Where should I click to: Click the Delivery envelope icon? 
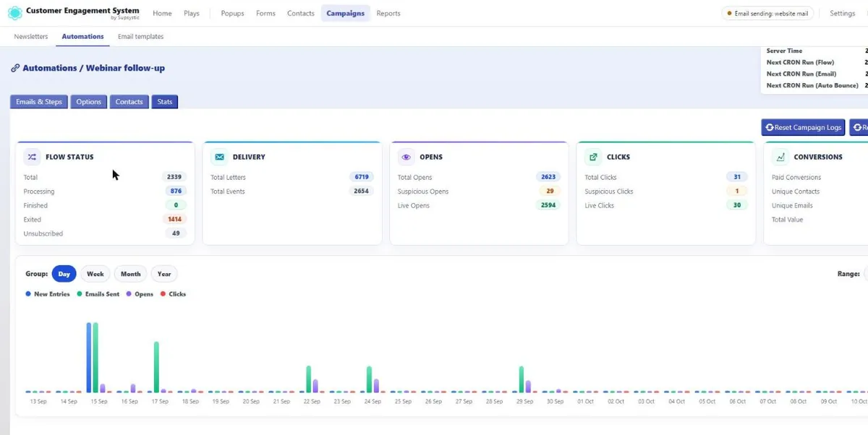tap(219, 157)
